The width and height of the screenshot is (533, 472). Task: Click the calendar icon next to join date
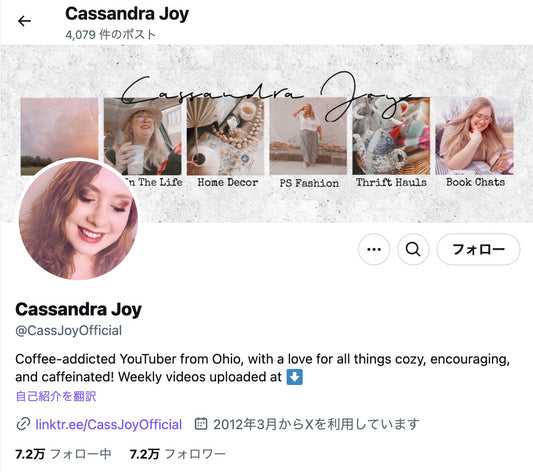[201, 424]
